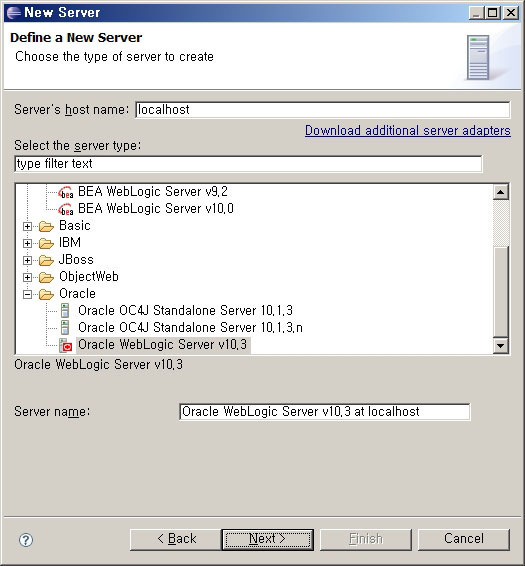Click the Oracle OC4J Standalone Server 10.1.3.n icon

pos(65,327)
